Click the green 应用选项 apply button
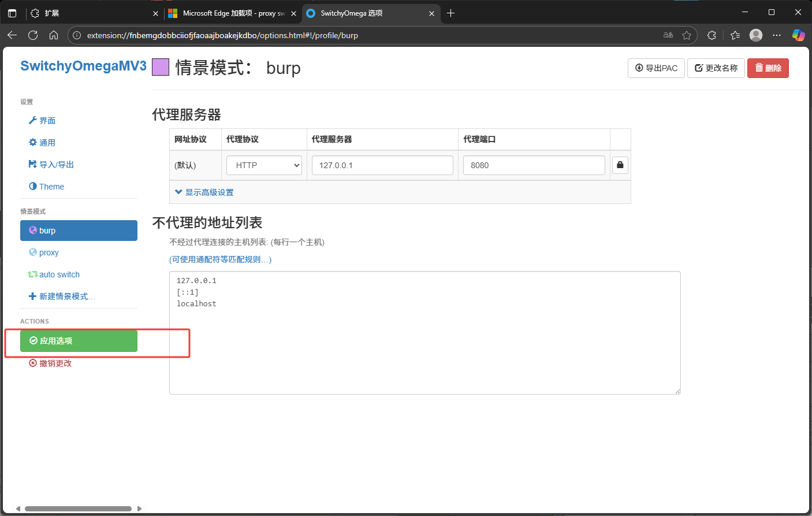812x516 pixels. coord(79,341)
